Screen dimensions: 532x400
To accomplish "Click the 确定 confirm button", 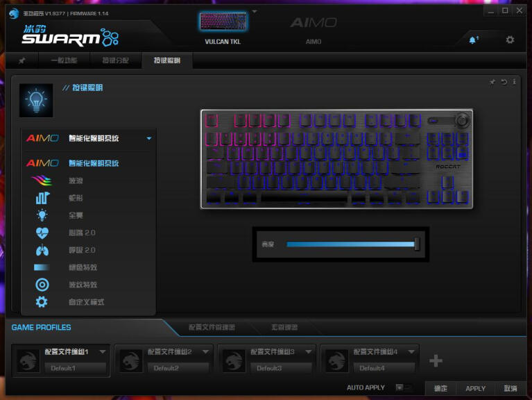I will point(440,389).
